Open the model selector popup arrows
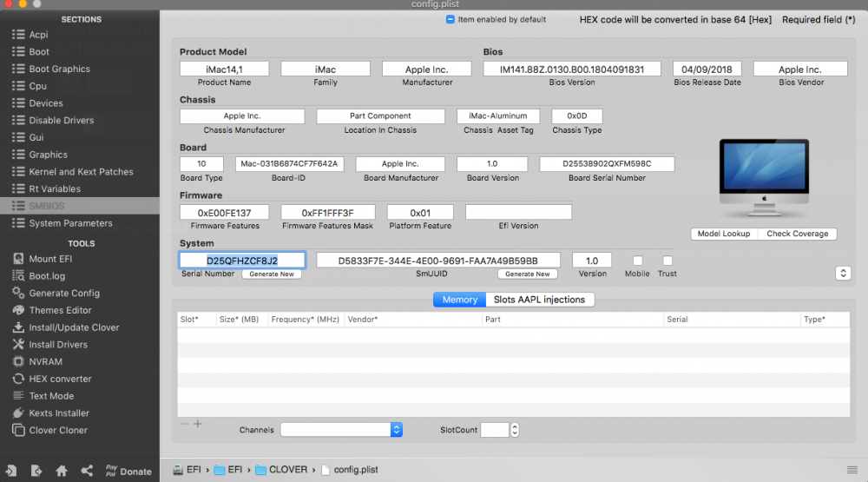This screenshot has width=868, height=482. 843,273
